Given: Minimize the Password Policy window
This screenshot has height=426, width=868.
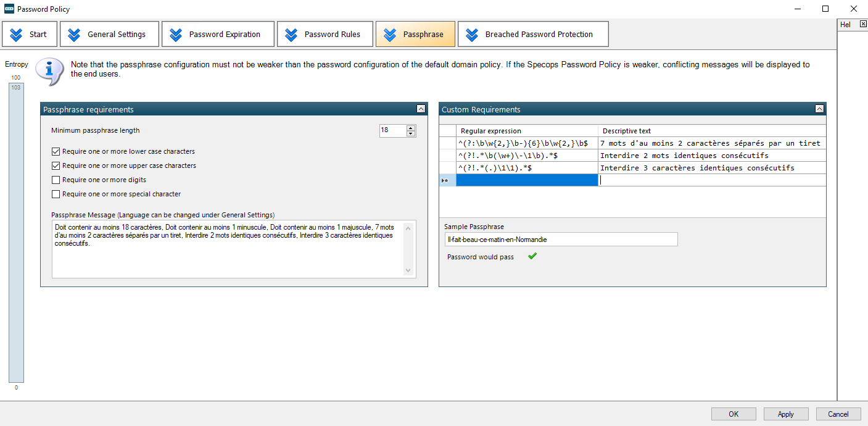Looking at the screenshot, I should point(797,9).
